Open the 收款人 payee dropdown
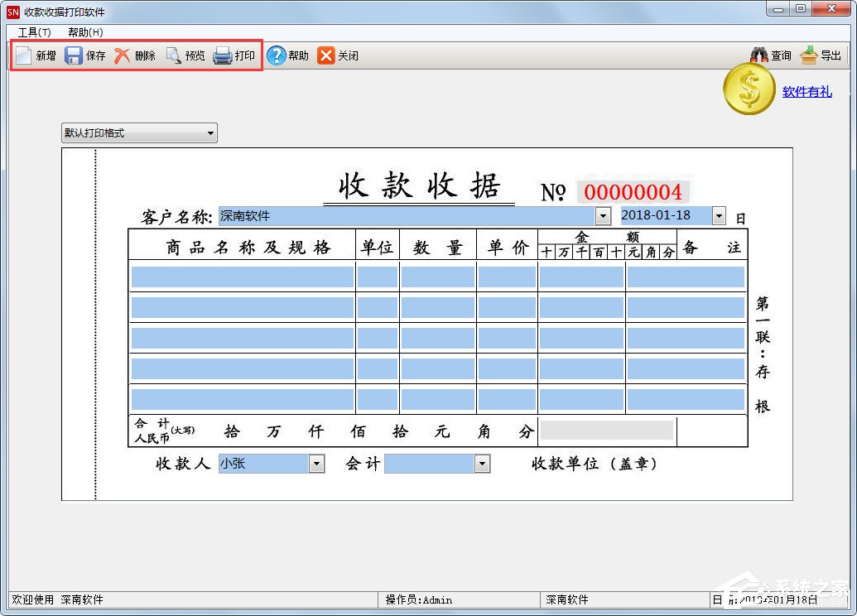The height and width of the screenshot is (616, 857). tap(316, 464)
